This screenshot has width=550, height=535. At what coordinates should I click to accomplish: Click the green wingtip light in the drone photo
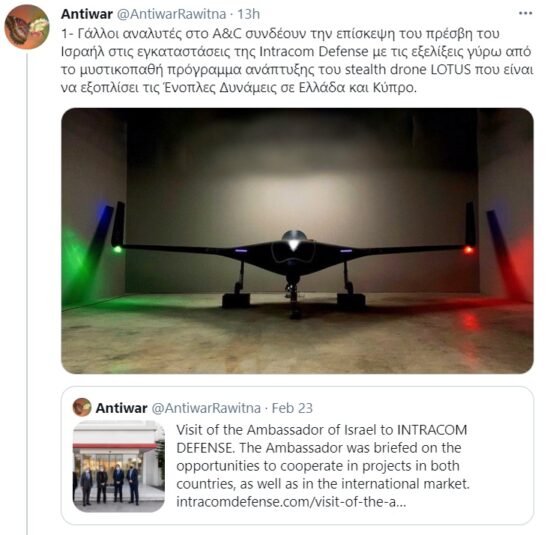point(117,249)
